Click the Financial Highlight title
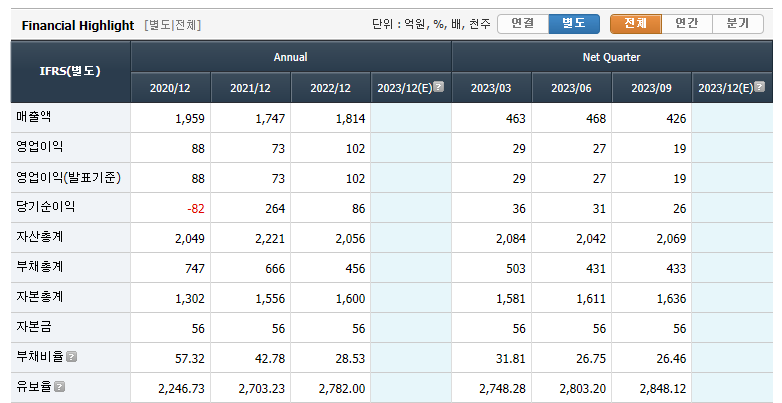Viewport: 782px width, 403px height. 78,25
